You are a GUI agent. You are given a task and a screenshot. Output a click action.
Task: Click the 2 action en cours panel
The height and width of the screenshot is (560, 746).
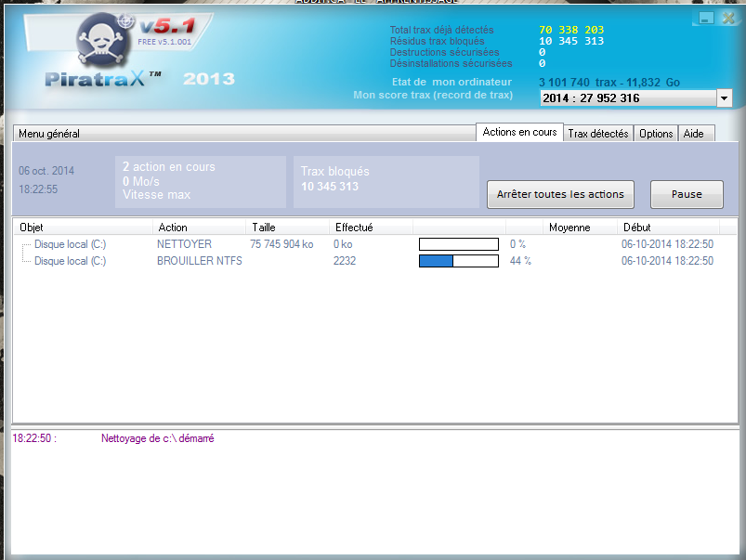tap(201, 182)
